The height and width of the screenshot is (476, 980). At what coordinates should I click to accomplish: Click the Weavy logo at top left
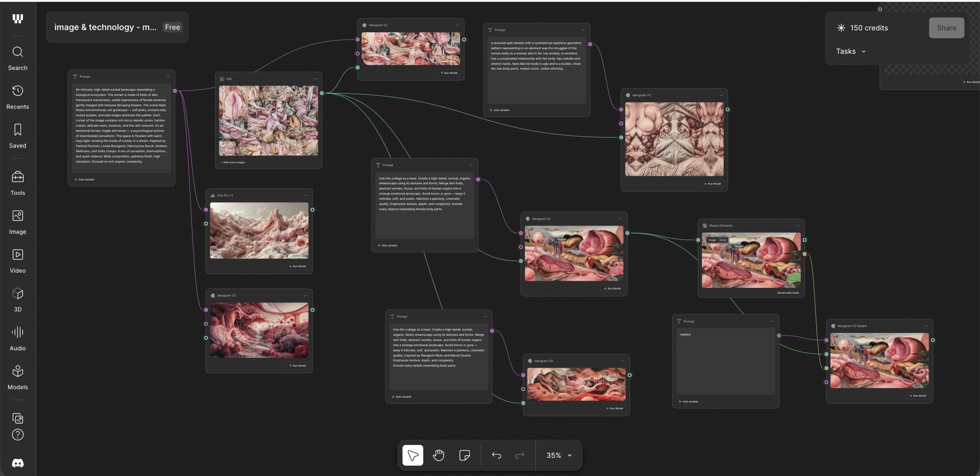tap(18, 18)
